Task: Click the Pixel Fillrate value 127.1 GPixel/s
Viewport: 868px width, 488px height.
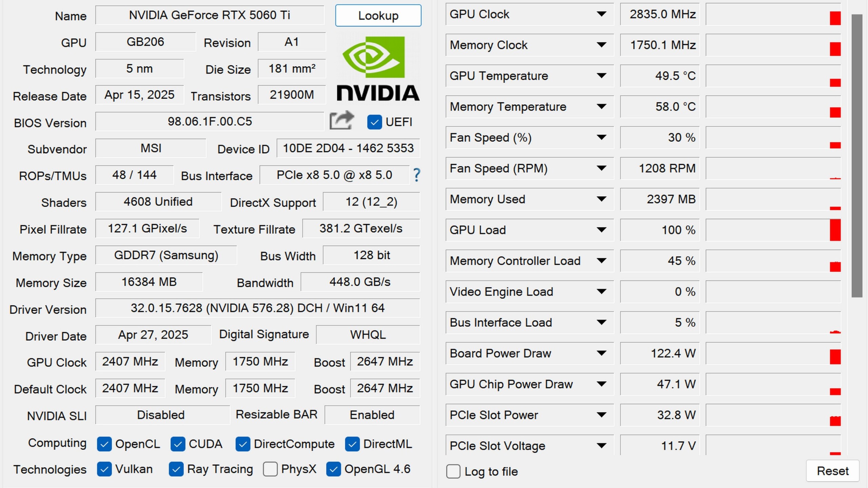Action: pyautogui.click(x=147, y=229)
